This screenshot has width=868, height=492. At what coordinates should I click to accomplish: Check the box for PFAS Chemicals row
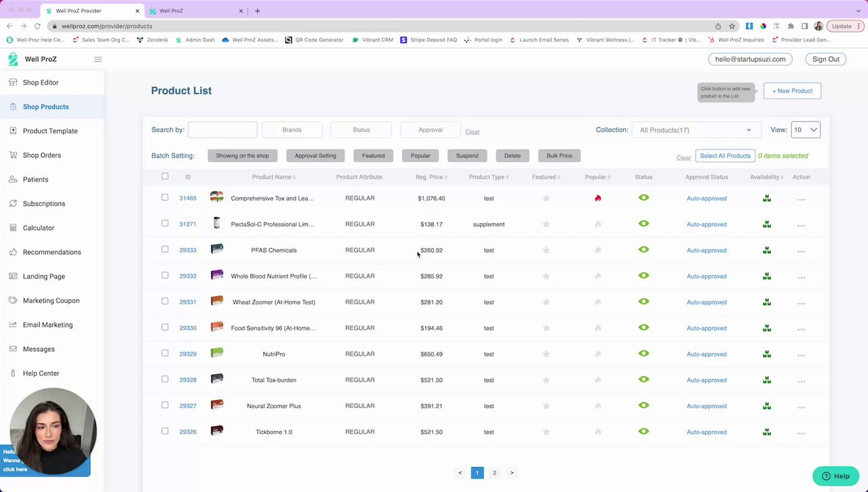click(x=165, y=249)
